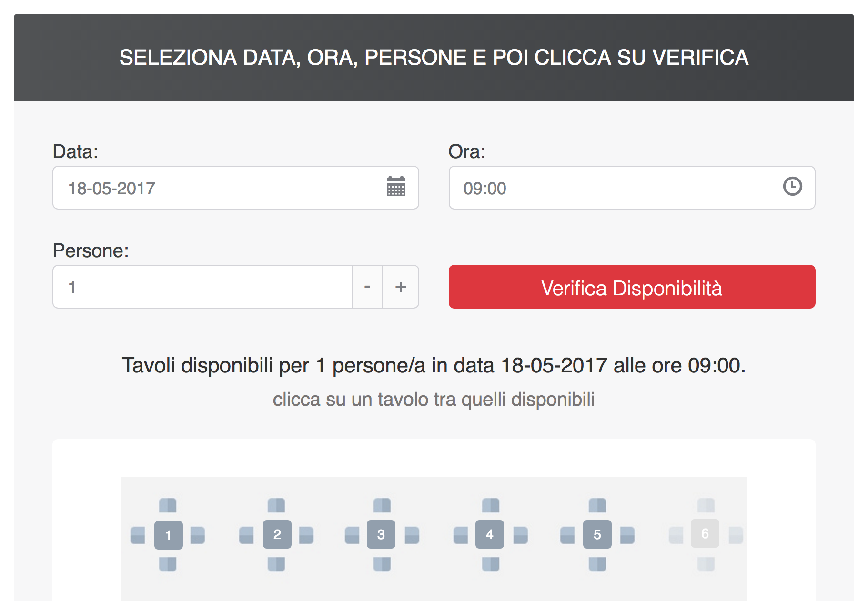
Task: Click left chair of table 3
Action: click(352, 535)
